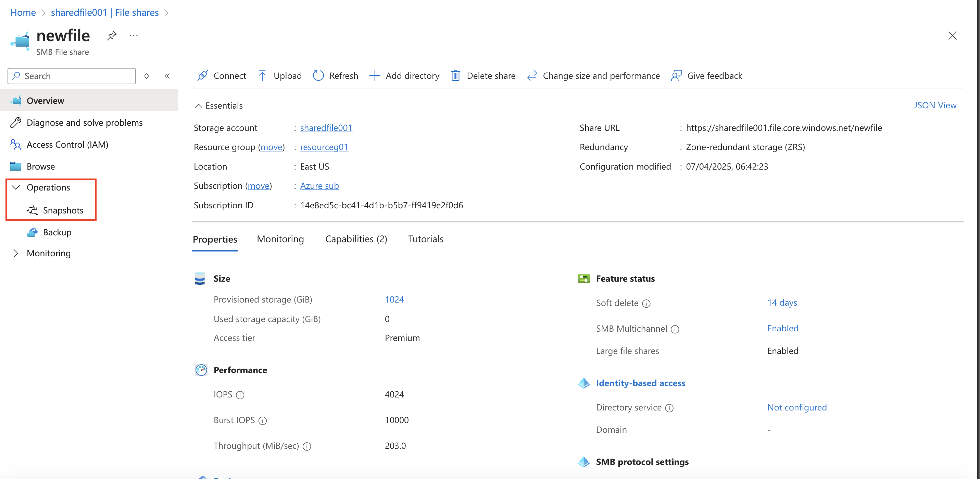Open the Azure sub subscription link
This screenshot has width=980, height=479.
click(319, 186)
